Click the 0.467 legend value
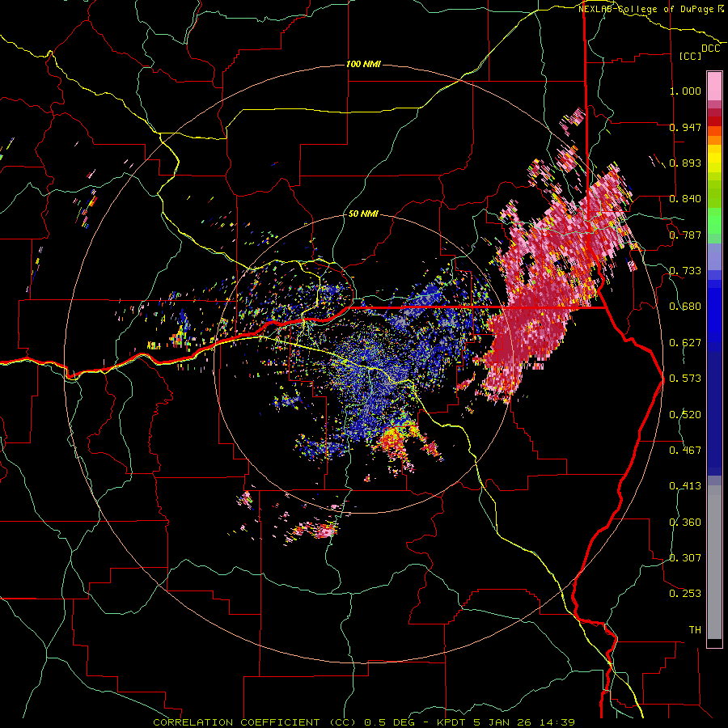 [685, 451]
